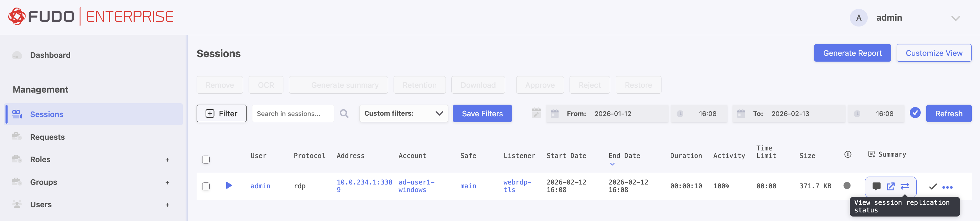980x221 pixels.
Task: Open the three-dots more actions menu
Action: click(947, 187)
